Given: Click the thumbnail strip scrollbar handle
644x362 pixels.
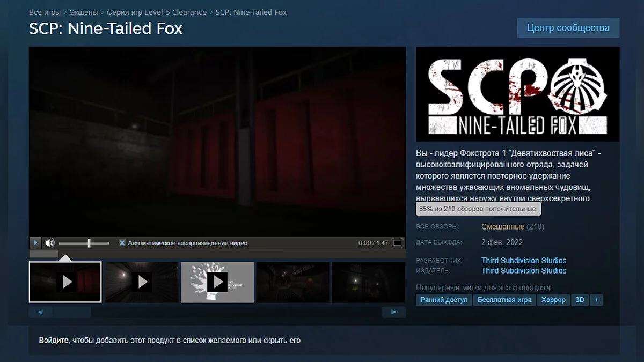Looking at the screenshot, I should coord(72,312).
